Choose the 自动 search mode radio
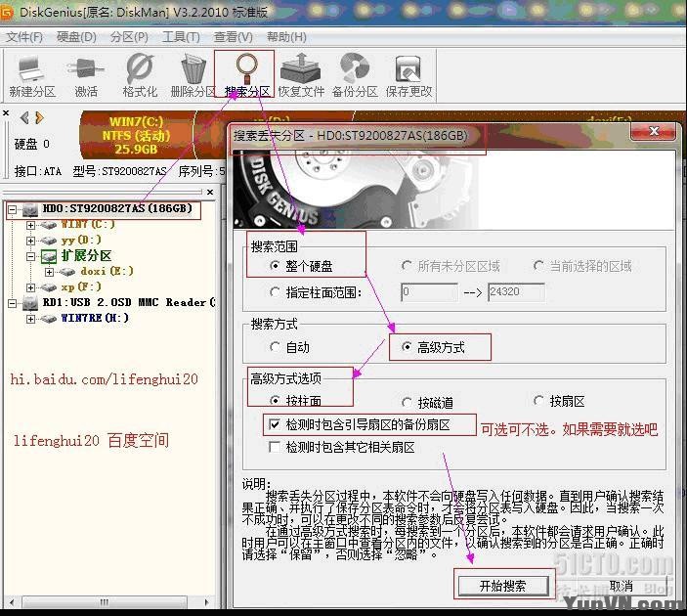 [x=275, y=347]
